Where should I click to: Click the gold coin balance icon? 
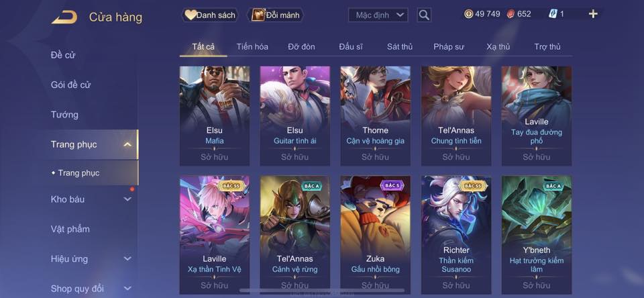coord(469,14)
